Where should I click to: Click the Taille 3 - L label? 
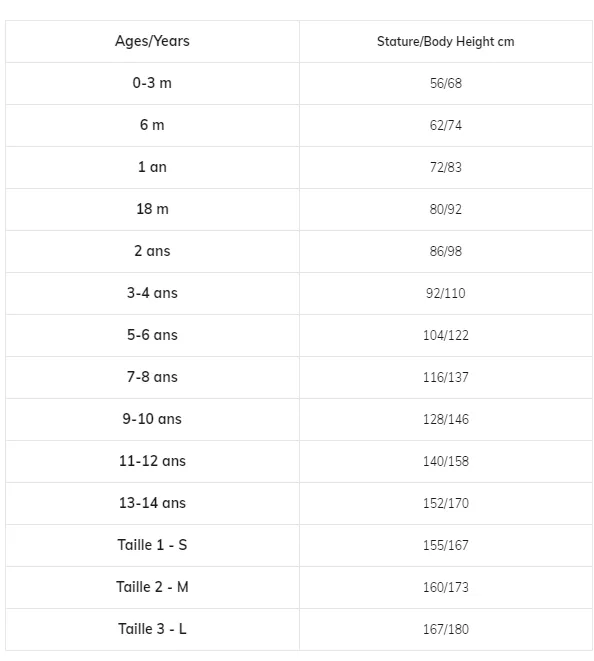click(x=152, y=629)
